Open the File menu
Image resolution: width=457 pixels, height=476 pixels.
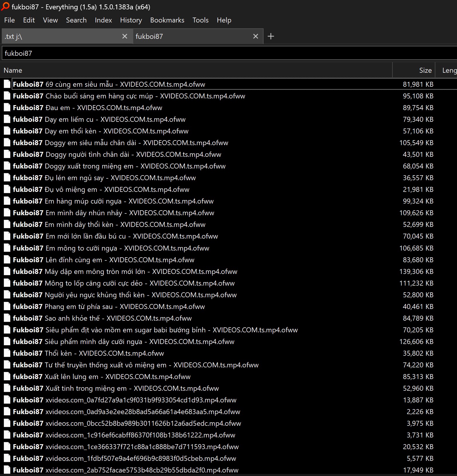click(9, 20)
